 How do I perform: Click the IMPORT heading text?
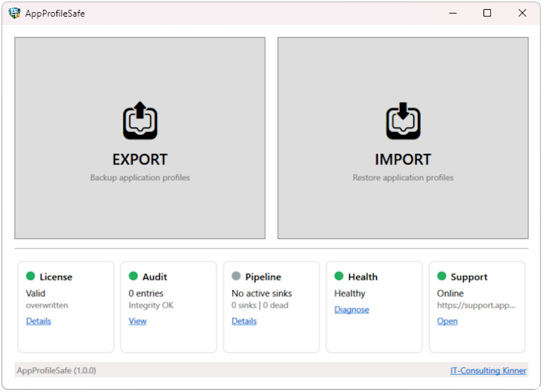(x=403, y=160)
